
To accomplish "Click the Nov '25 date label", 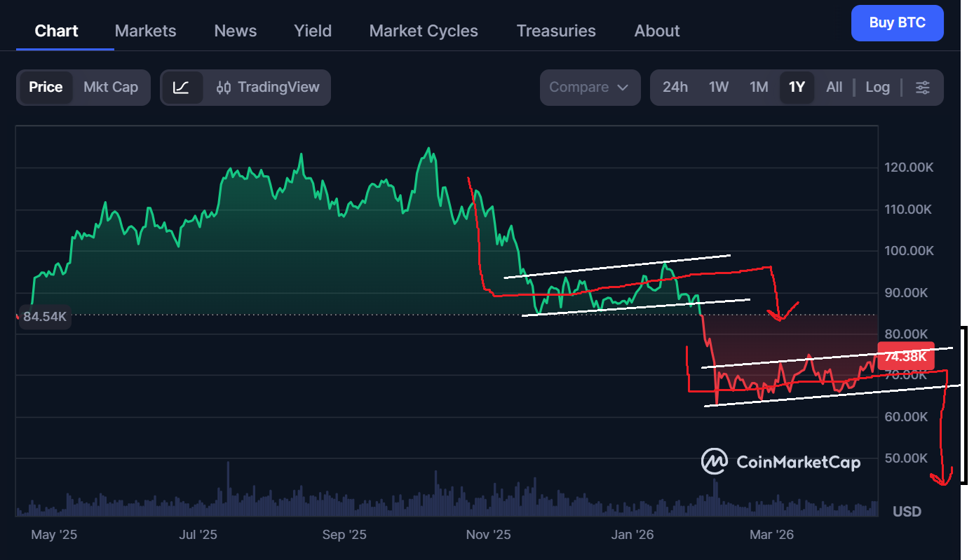I will (489, 535).
